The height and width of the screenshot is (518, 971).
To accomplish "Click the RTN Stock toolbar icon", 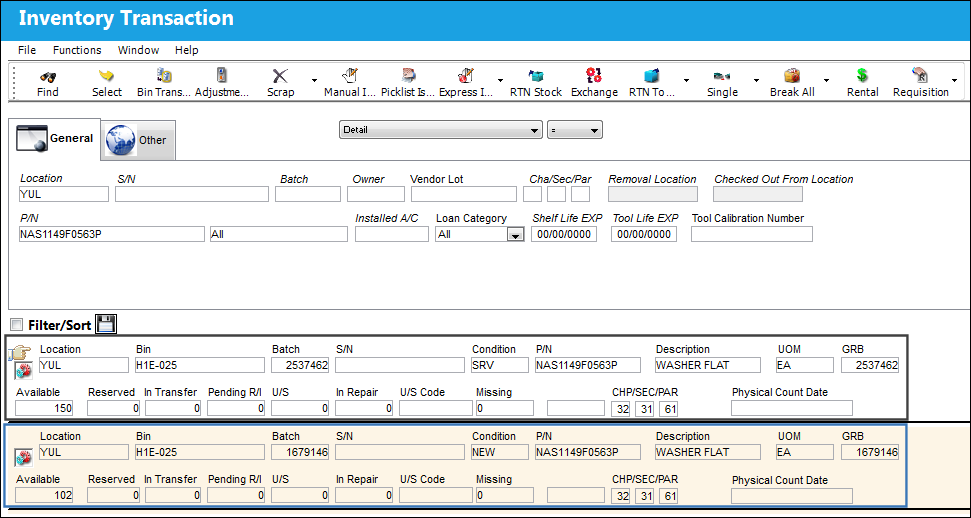I will 536,76.
